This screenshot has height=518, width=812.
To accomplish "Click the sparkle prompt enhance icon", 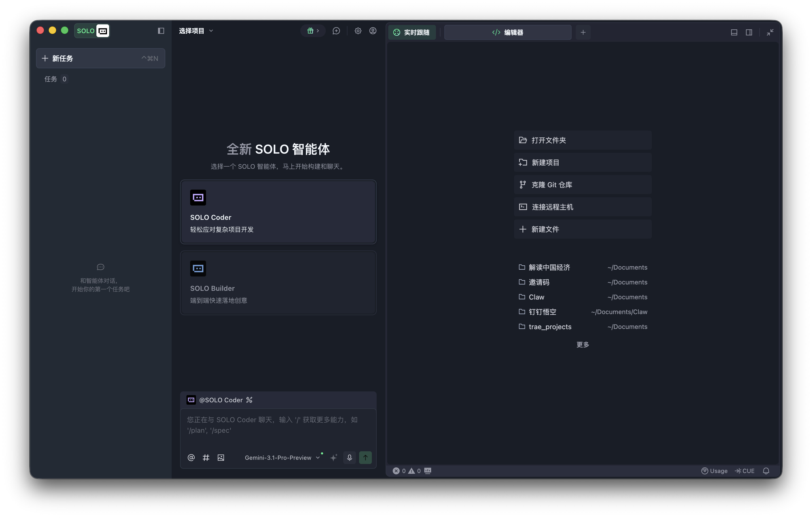I will pos(333,458).
